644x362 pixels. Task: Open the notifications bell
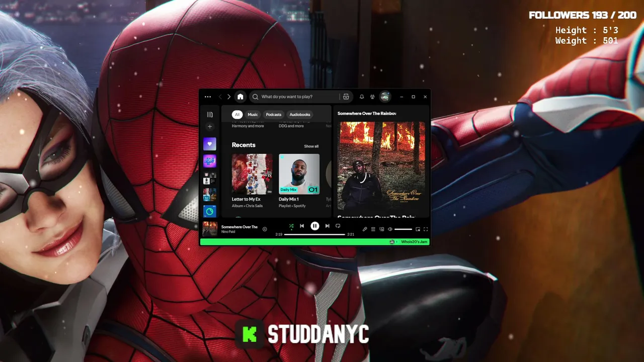(x=361, y=97)
